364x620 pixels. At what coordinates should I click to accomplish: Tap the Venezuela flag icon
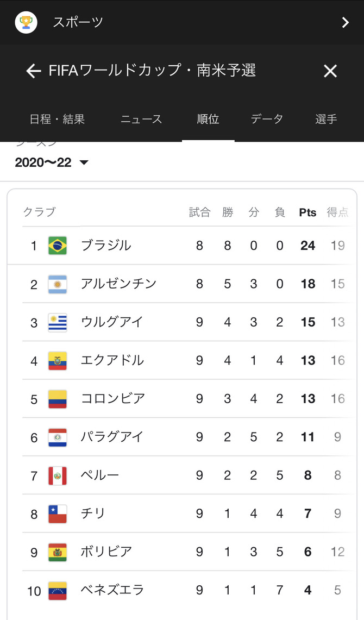[x=58, y=591]
